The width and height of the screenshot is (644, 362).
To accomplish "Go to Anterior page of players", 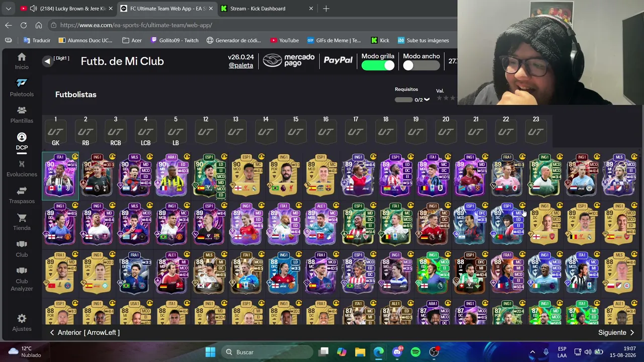I will tap(84, 332).
